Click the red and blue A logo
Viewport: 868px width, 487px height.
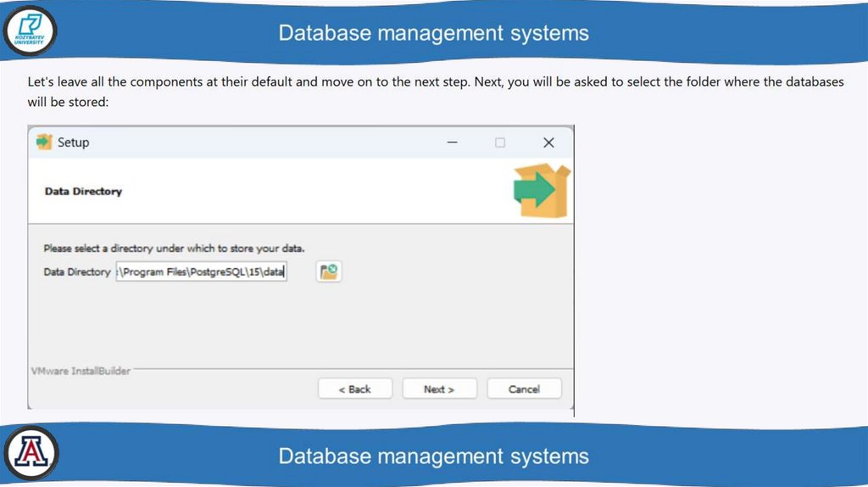[x=31, y=453]
